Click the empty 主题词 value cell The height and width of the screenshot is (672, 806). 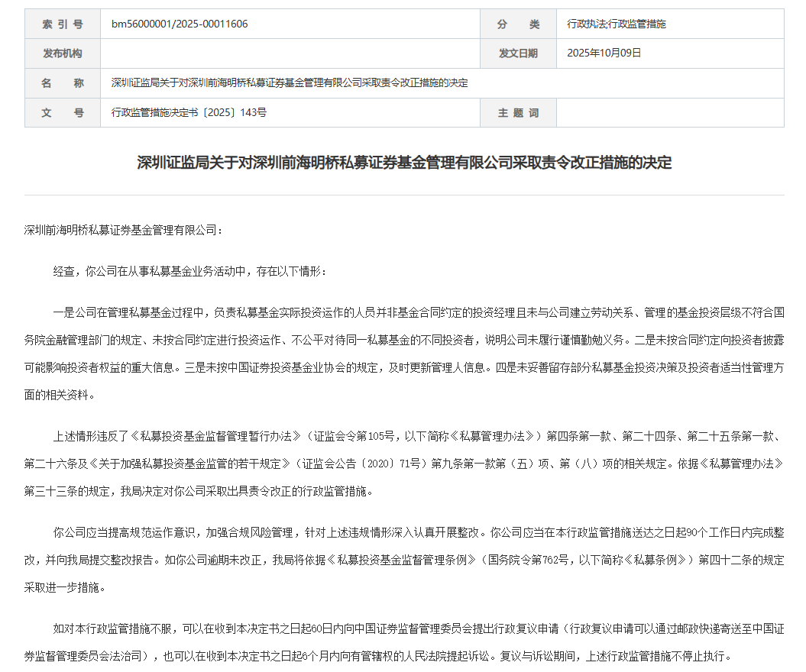coord(669,112)
